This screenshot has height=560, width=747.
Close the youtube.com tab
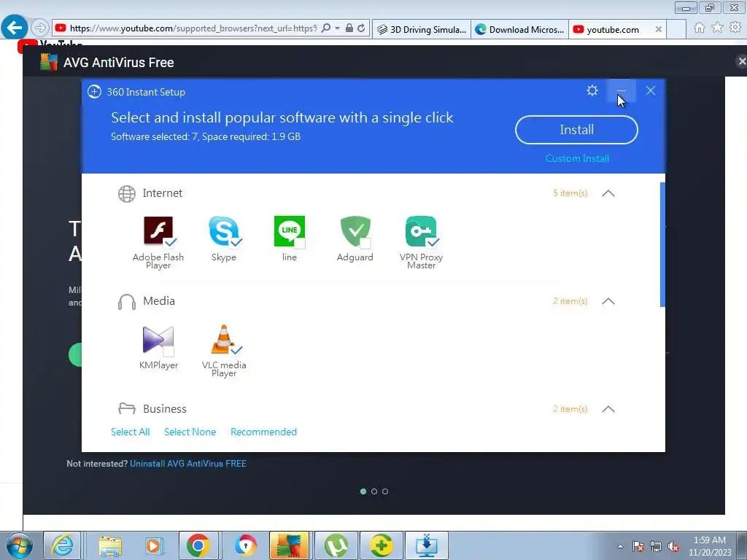tap(659, 29)
